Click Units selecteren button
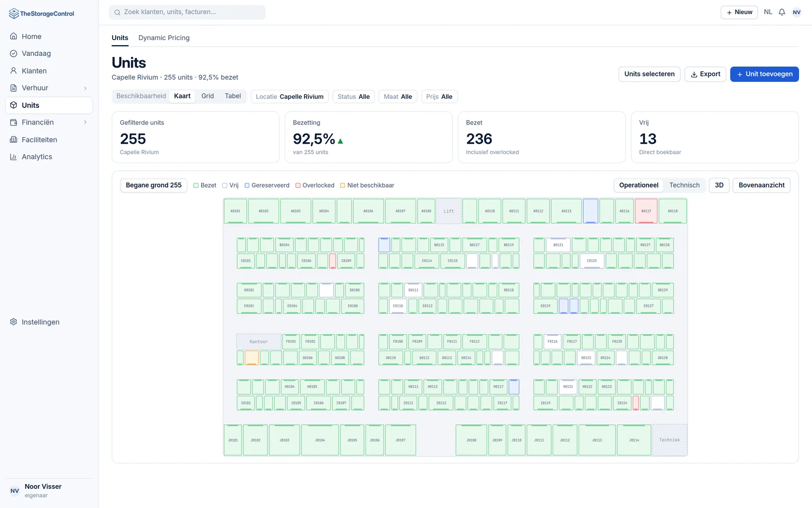812x508 pixels. tap(649, 74)
